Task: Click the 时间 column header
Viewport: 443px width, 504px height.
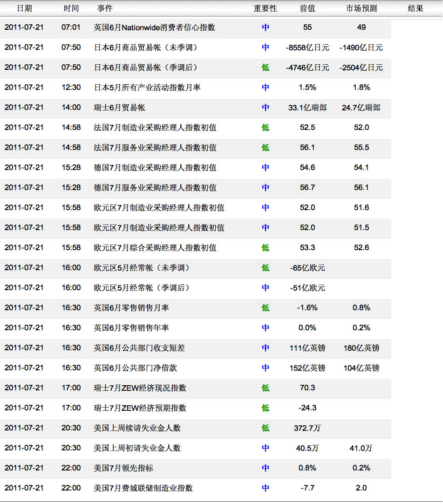Action: [x=71, y=8]
